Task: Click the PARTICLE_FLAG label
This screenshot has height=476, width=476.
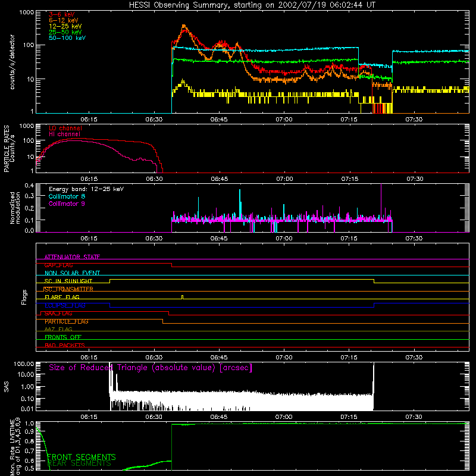Action: 67,321
